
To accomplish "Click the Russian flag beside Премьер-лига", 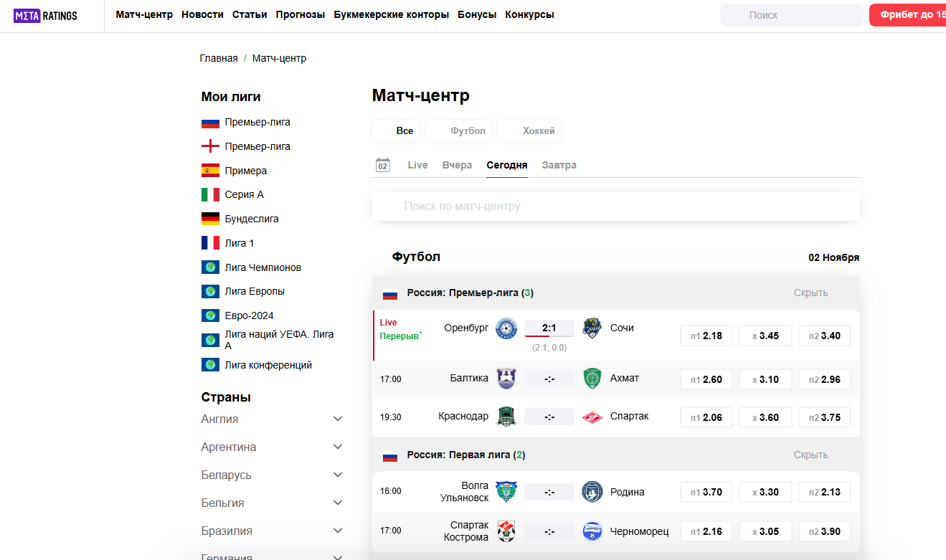I will [209, 121].
